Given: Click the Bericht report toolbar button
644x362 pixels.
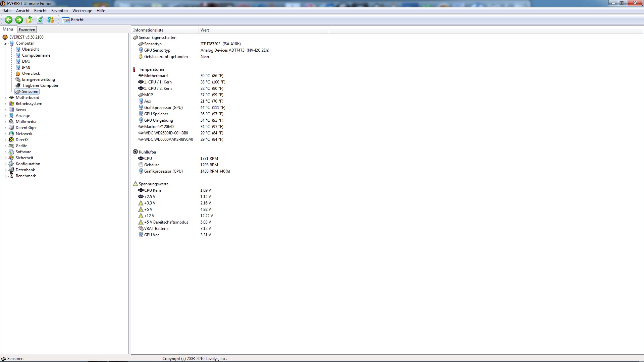Looking at the screenshot, I should pyautogui.click(x=73, y=20).
